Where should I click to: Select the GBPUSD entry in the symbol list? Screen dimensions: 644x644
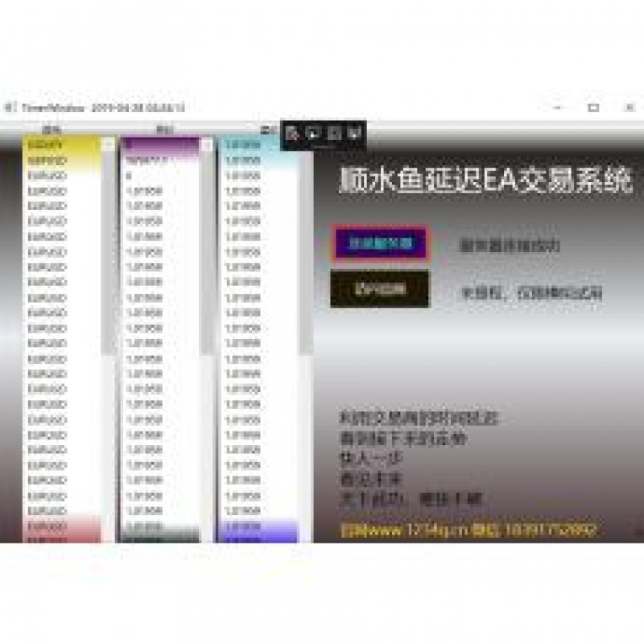pos(60,160)
